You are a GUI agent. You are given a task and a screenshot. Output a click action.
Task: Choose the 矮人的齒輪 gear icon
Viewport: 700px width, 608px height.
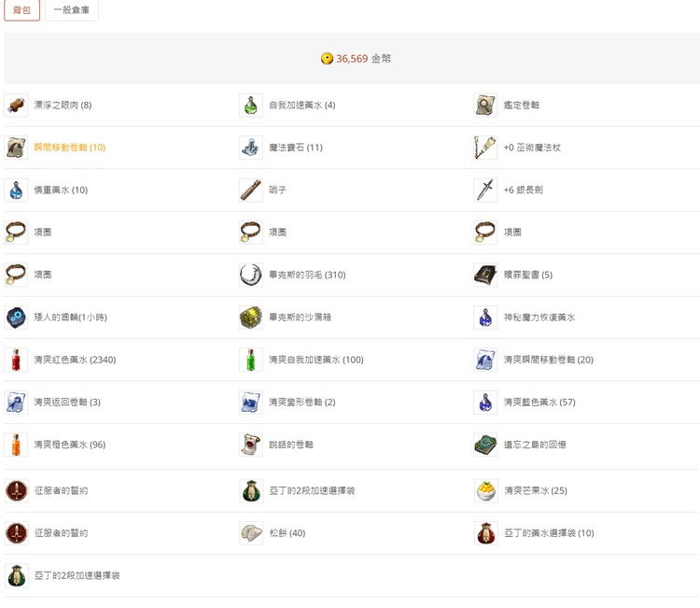16,318
